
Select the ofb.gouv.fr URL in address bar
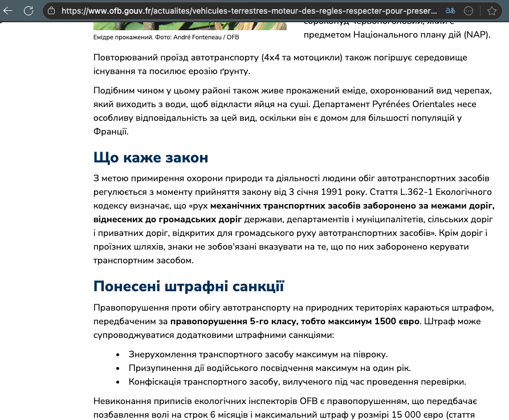tap(249, 11)
